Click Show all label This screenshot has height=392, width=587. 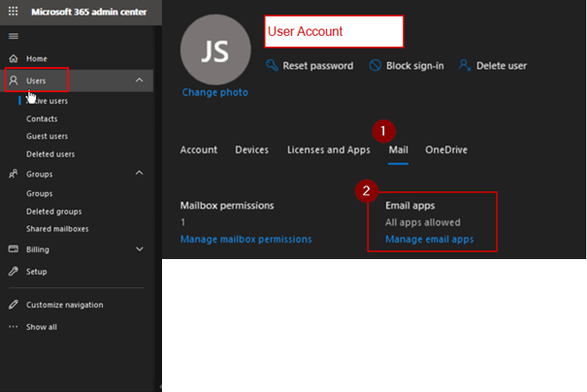coord(42,327)
